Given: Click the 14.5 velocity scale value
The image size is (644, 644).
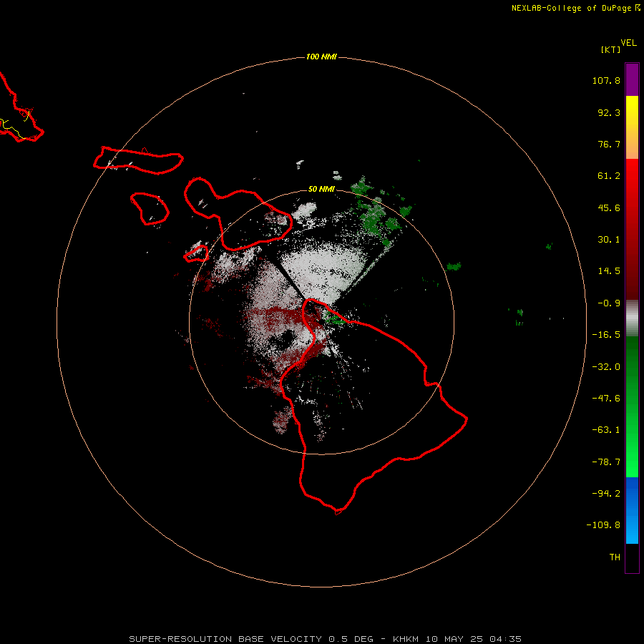Looking at the screenshot, I should 609,271.
